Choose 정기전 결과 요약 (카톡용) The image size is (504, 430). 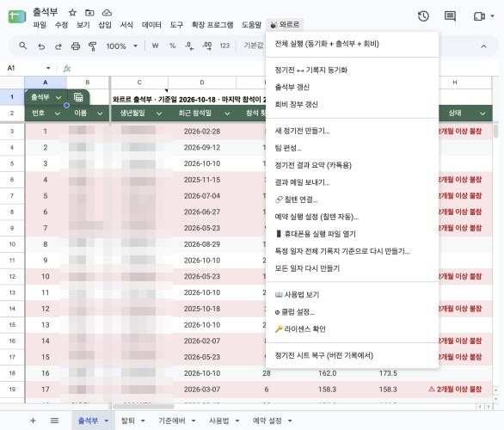point(353,165)
